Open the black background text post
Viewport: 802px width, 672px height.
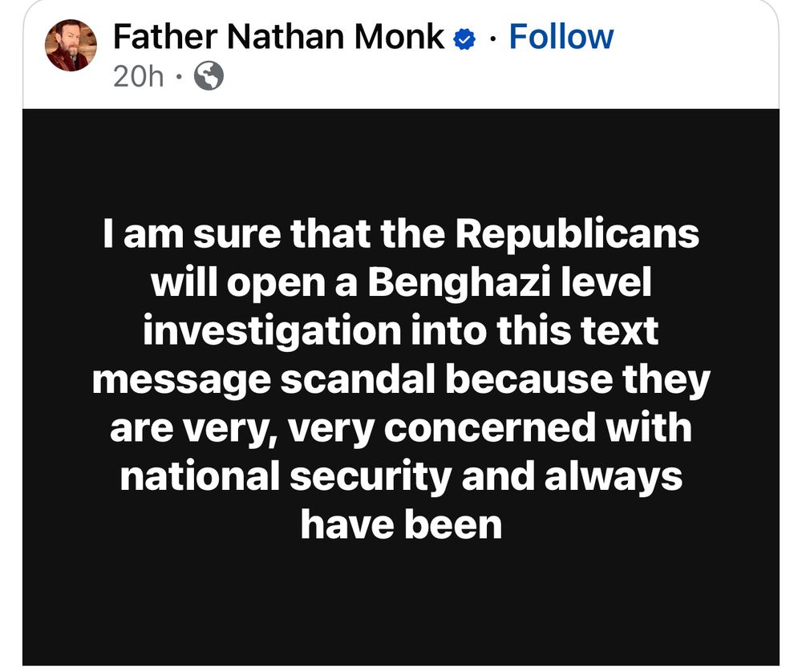pos(401,387)
